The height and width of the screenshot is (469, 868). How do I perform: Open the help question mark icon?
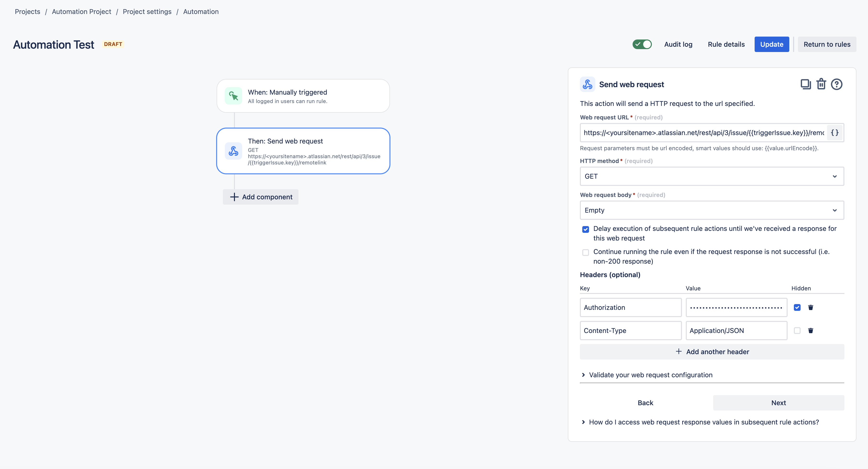point(836,84)
